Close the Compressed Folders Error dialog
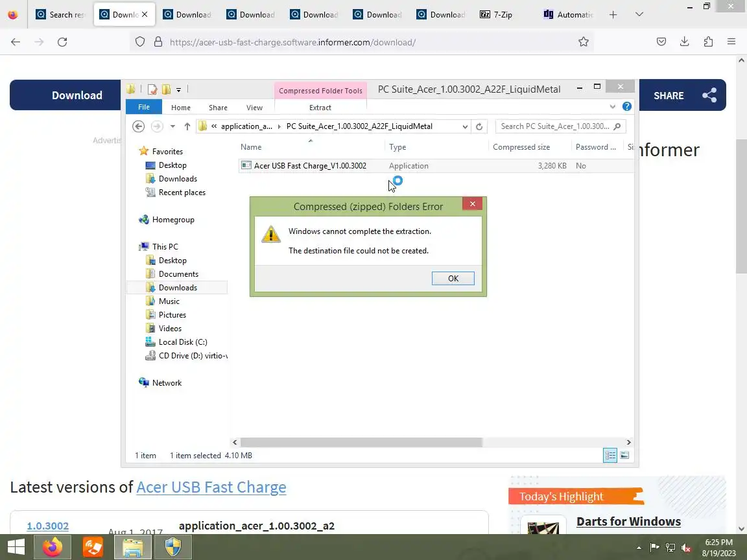Image resolution: width=747 pixels, height=560 pixels. pyautogui.click(x=472, y=204)
